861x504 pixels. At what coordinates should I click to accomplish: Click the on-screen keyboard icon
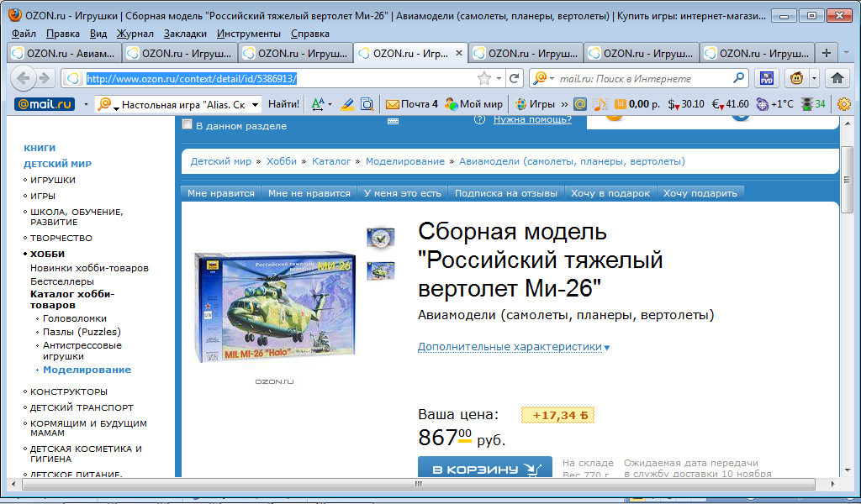click(x=393, y=121)
